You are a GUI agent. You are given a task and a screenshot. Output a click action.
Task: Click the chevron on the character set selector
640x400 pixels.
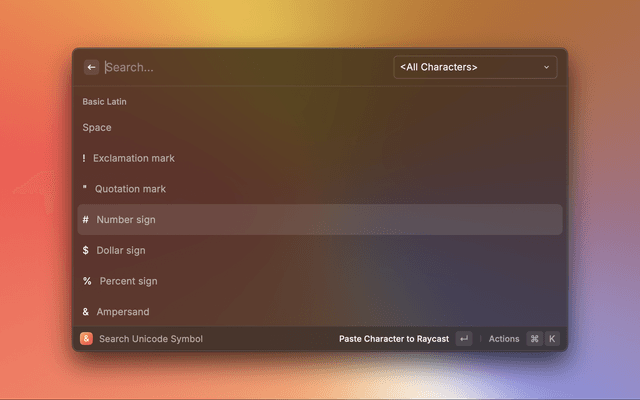pos(546,67)
